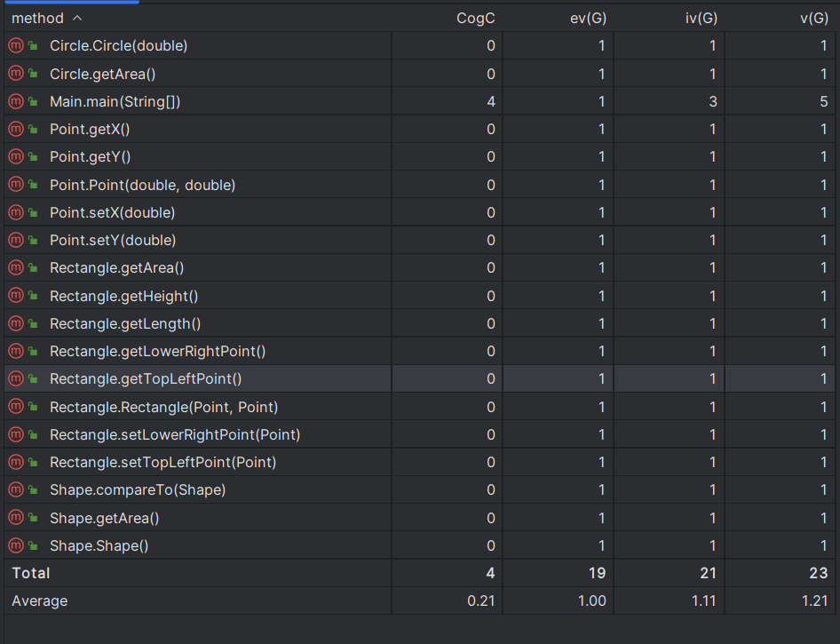This screenshot has width=840, height=644.
Task: Click the green lock icon for Rectangle.getHeight()
Action: click(33, 296)
